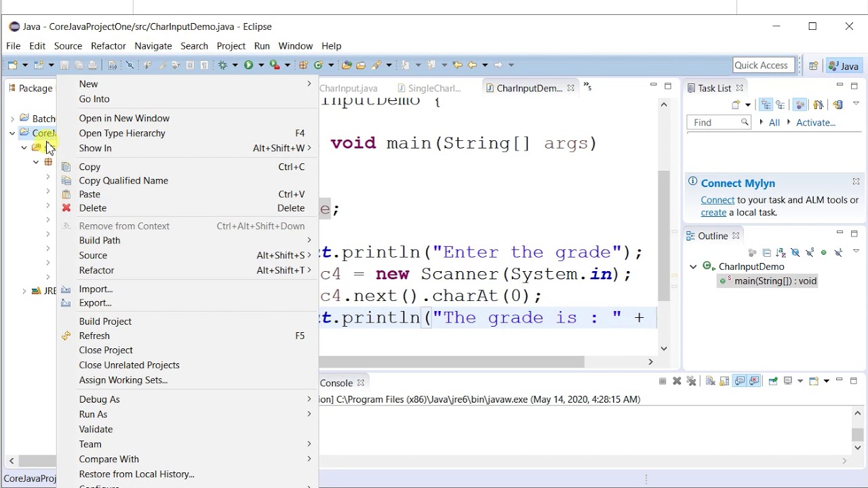This screenshot has width=868, height=488.
Task: Click the New Task icon in Task List
Action: coord(736,104)
